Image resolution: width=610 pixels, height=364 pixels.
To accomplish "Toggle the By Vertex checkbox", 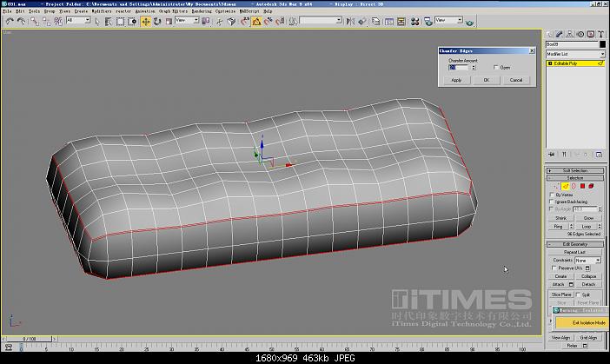I will [552, 195].
